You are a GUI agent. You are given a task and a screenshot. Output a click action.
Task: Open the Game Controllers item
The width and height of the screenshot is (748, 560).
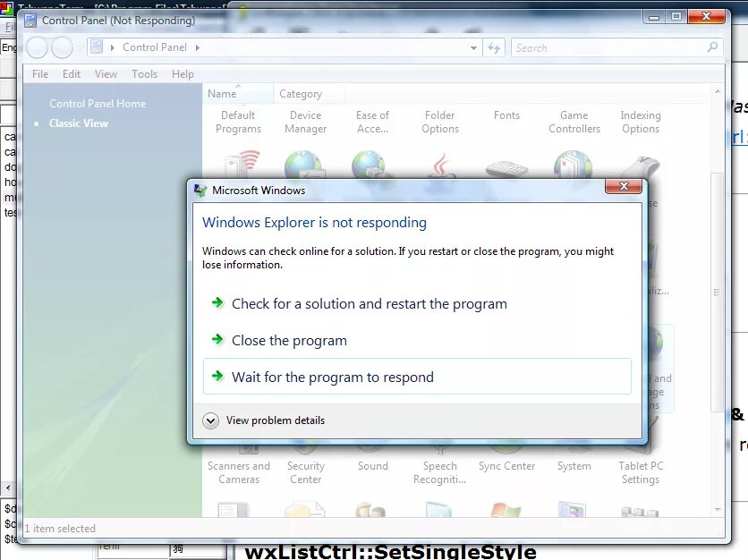(574, 122)
